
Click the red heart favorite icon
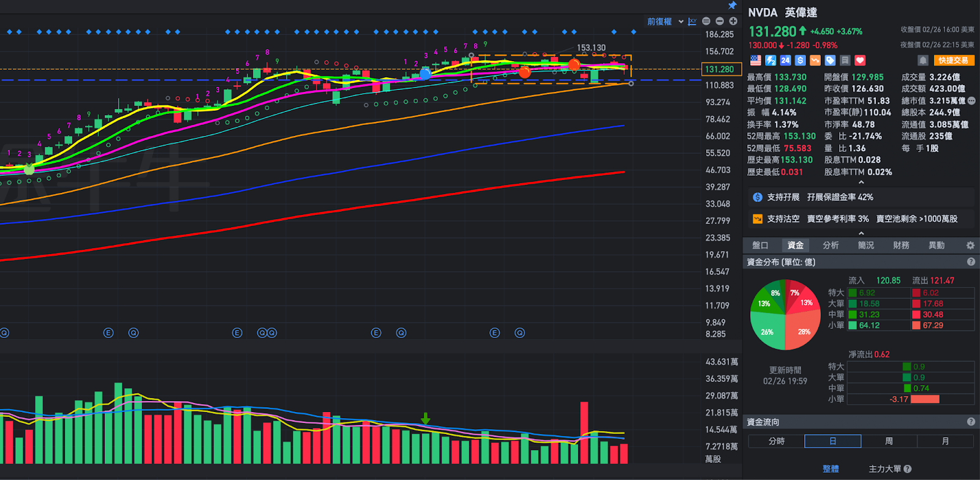860,61
